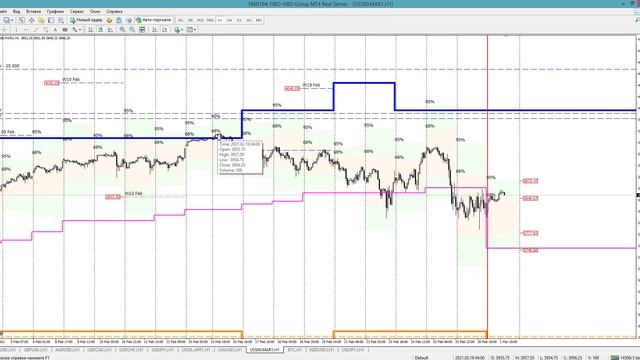Tile chart windows icon
The height and width of the screenshot is (360, 640).
pyautogui.click(x=142, y=30)
